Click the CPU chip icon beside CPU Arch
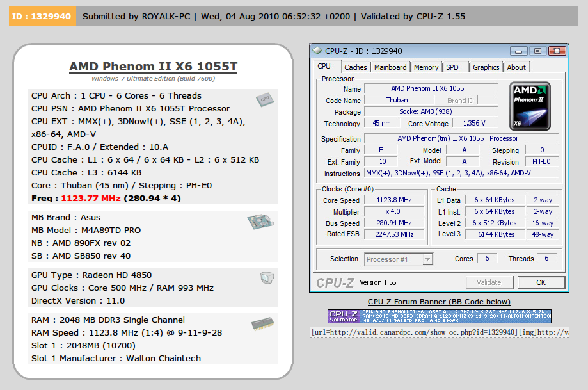 (265, 99)
